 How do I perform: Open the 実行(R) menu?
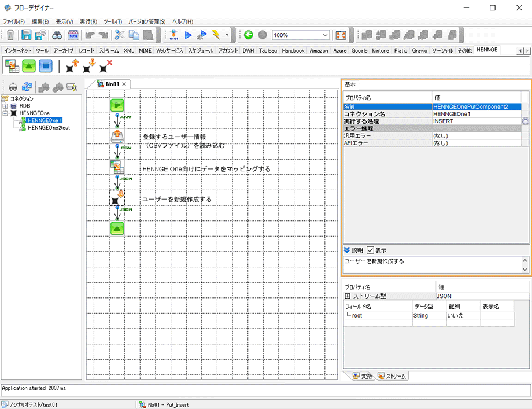pyautogui.click(x=88, y=21)
